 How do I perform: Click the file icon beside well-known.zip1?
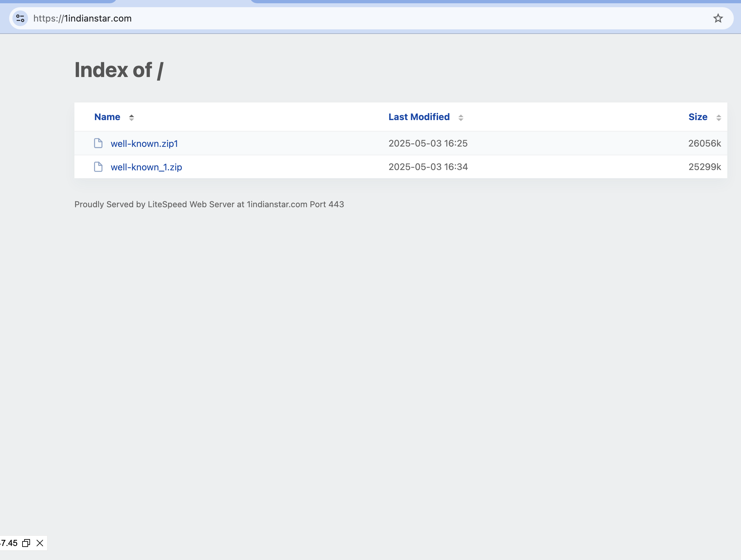pyautogui.click(x=98, y=143)
